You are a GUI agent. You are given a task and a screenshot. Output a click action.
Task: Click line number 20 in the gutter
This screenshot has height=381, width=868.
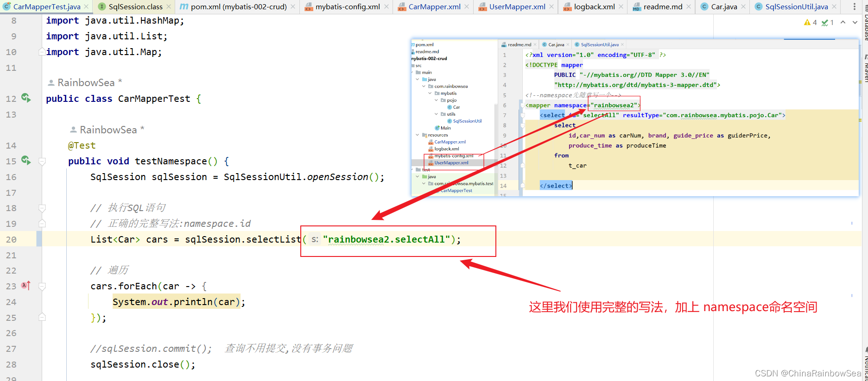pos(11,239)
